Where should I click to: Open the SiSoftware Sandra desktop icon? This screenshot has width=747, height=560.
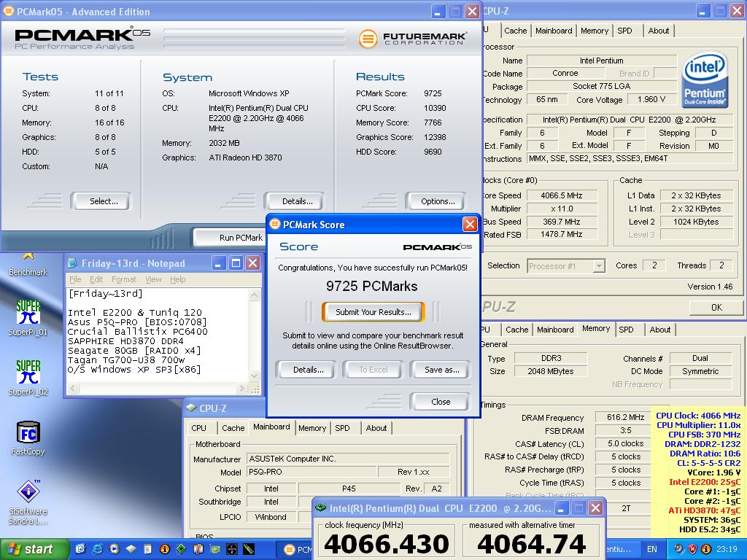28,502
